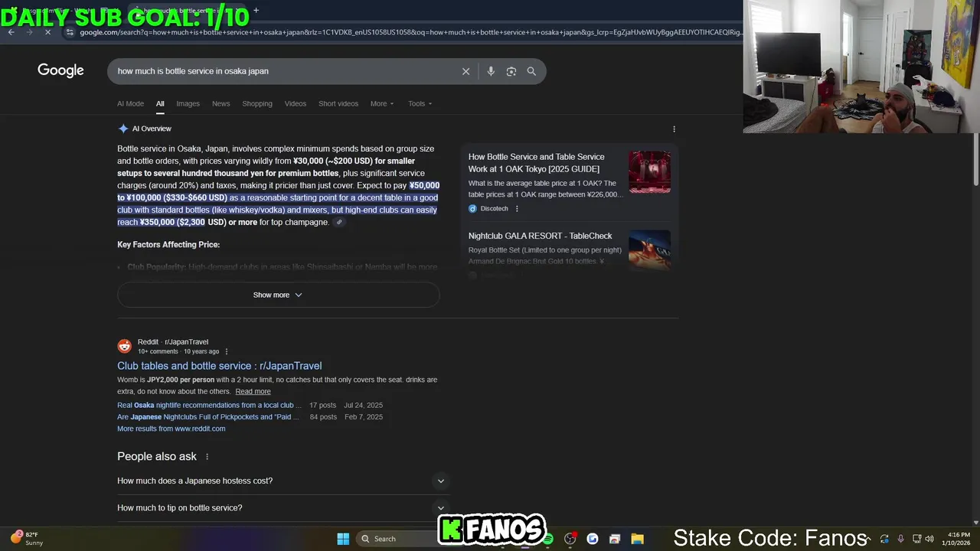View site information icon in address bar
Viewport: 980px width, 551px height.
tap(70, 32)
